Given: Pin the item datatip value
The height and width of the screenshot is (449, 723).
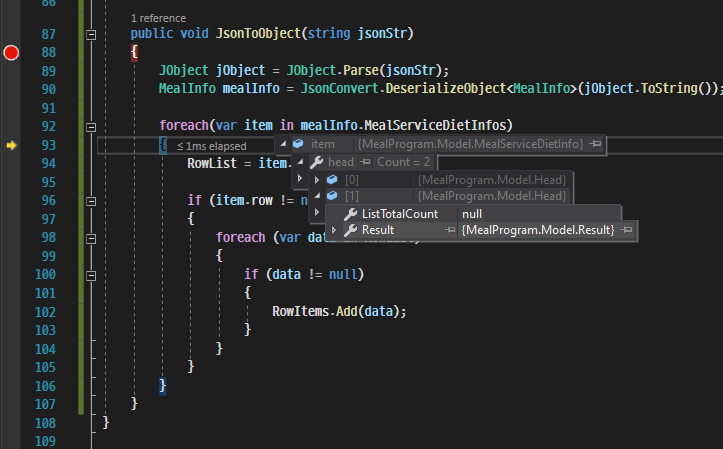Looking at the screenshot, I should pyautogui.click(x=596, y=144).
